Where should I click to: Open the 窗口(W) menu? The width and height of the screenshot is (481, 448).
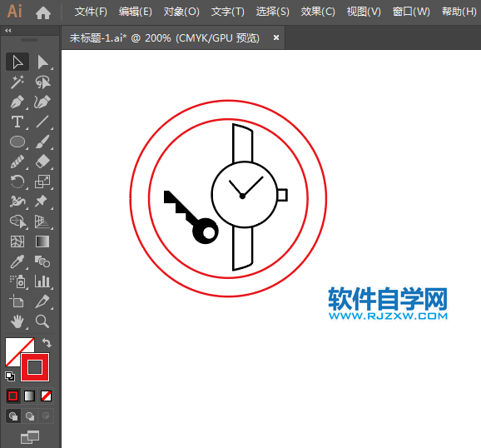pyautogui.click(x=411, y=12)
